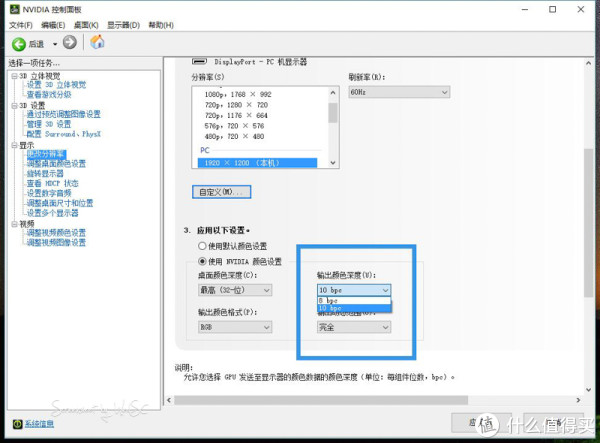Collapse the 显示 tree node
Screen dimensions: 600x443
pos(14,145)
